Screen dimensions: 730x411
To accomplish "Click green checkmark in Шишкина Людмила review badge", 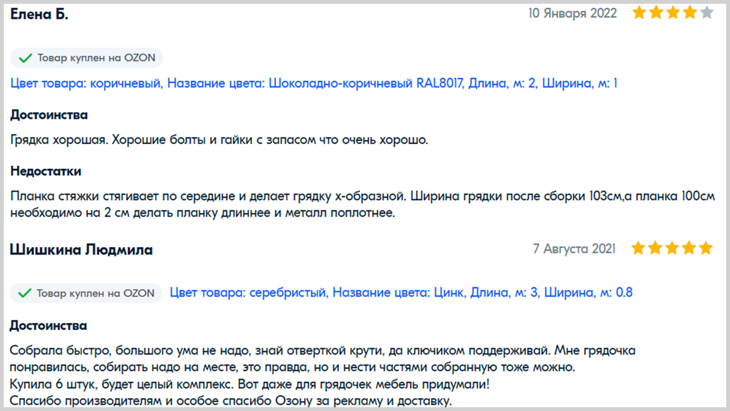I will (24, 293).
